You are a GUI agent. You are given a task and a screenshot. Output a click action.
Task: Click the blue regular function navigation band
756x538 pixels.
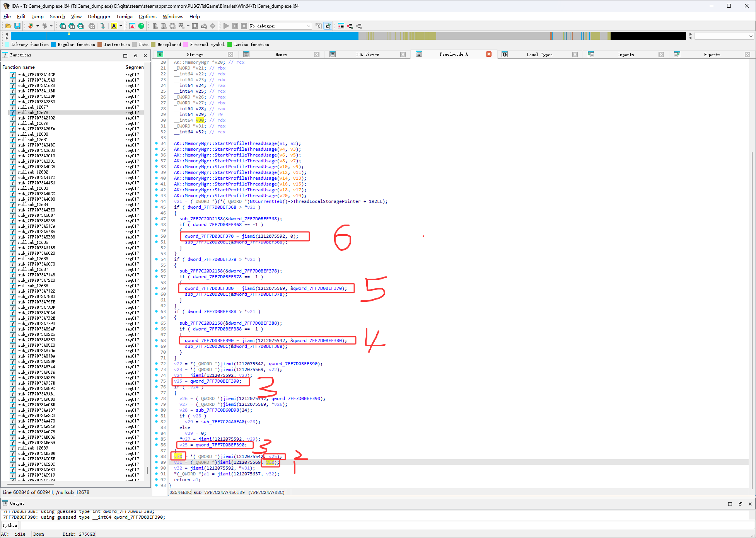tap(193, 36)
